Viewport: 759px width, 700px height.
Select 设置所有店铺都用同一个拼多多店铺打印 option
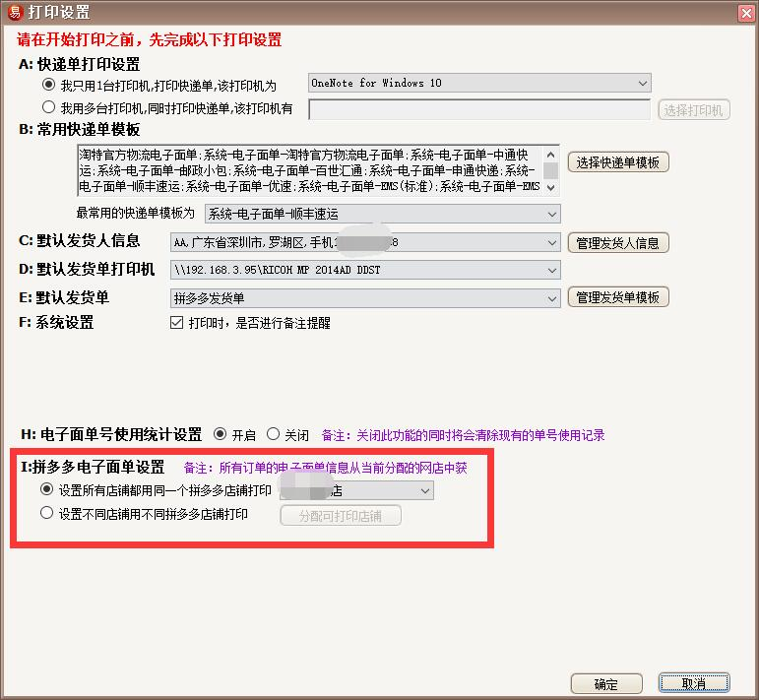click(46, 489)
